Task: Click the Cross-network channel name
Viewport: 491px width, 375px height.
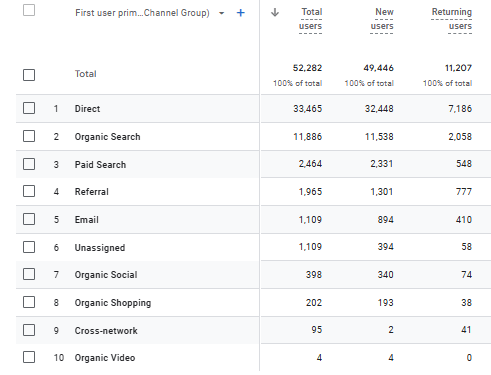Action: pyautogui.click(x=106, y=331)
